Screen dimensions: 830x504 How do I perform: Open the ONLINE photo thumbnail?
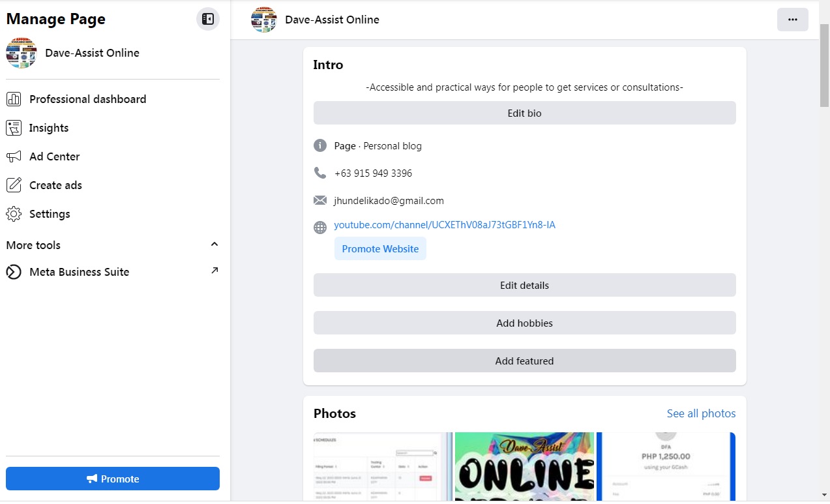[x=524, y=467]
